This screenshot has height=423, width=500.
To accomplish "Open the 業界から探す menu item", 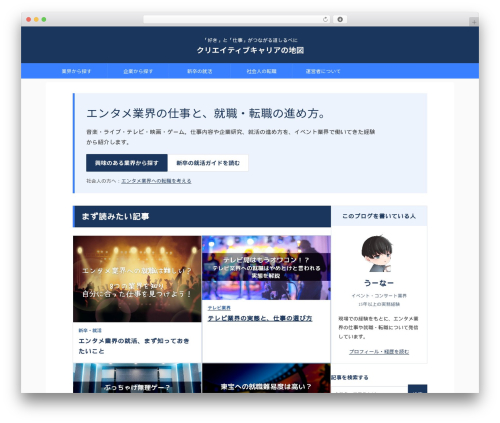I will coord(76,71).
